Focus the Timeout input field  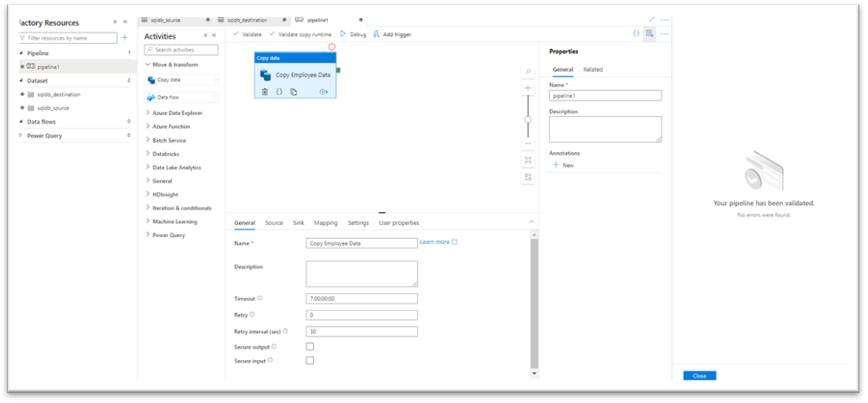pyautogui.click(x=361, y=298)
